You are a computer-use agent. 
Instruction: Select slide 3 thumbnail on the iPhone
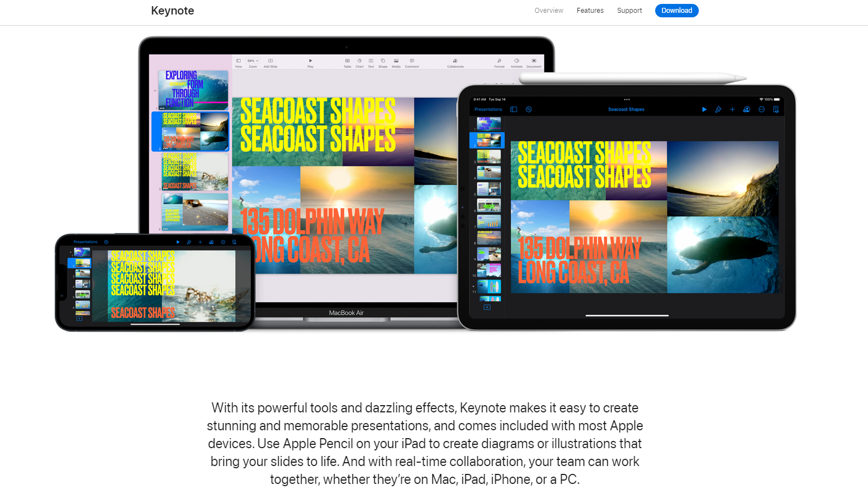coord(83,273)
